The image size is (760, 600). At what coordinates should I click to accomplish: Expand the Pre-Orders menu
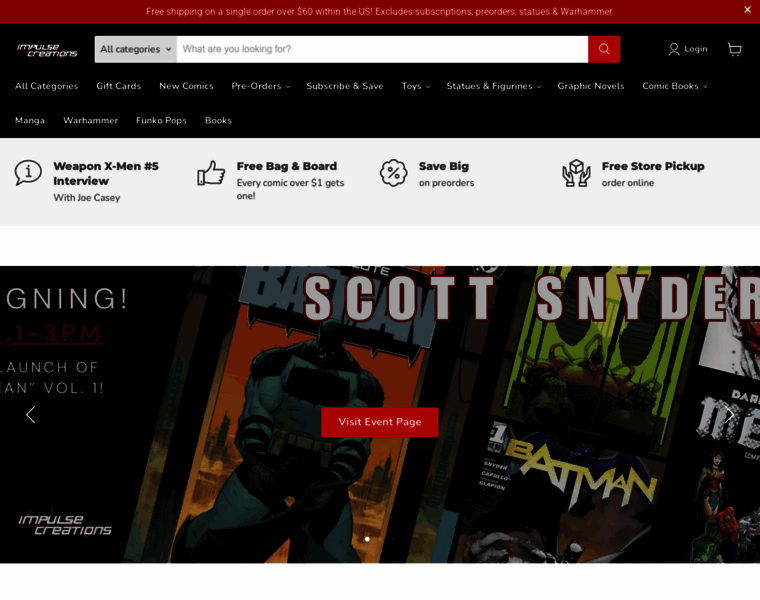[x=260, y=86]
